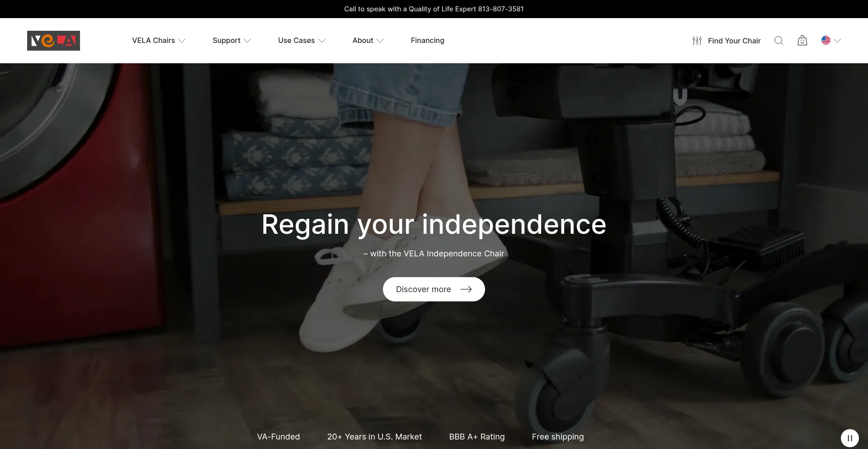The height and width of the screenshot is (449, 868).
Task: Pause the hero background video
Action: tap(850, 438)
